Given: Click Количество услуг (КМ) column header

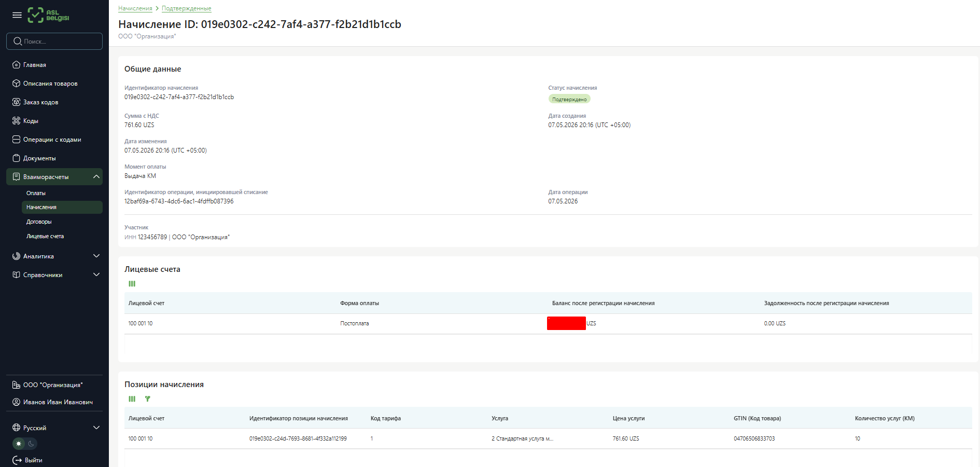Looking at the screenshot, I should [x=885, y=418].
